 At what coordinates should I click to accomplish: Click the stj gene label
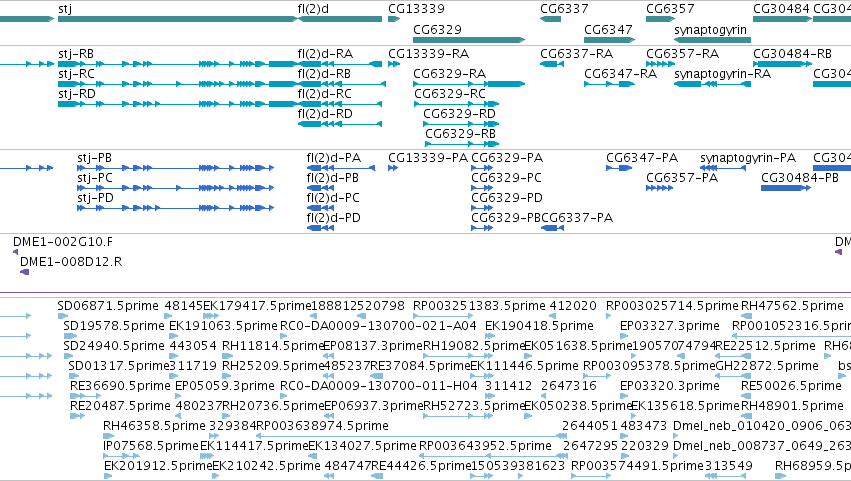pyautogui.click(x=65, y=9)
